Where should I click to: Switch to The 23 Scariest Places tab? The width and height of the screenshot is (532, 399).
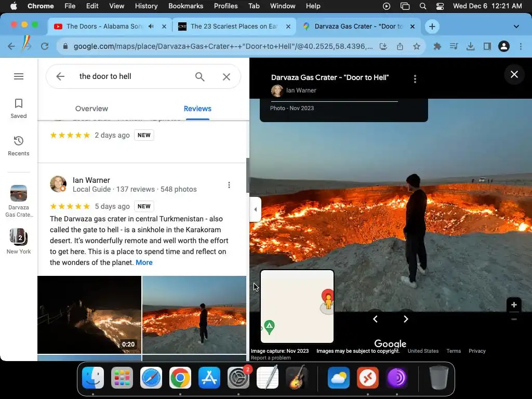click(x=234, y=26)
